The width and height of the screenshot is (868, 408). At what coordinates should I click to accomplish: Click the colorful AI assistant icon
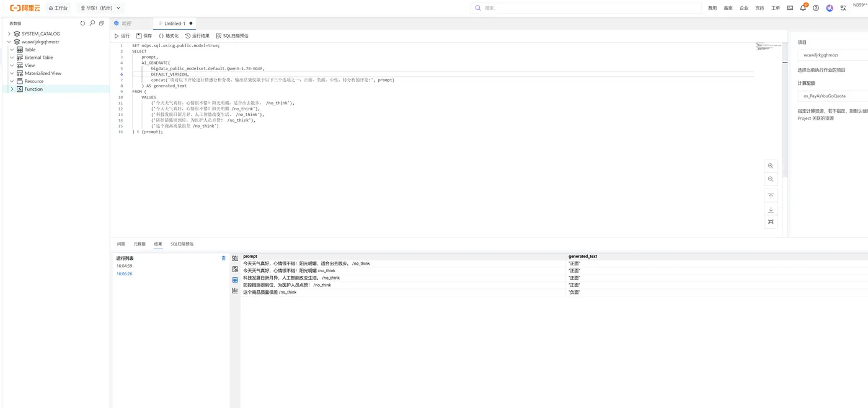point(830,8)
